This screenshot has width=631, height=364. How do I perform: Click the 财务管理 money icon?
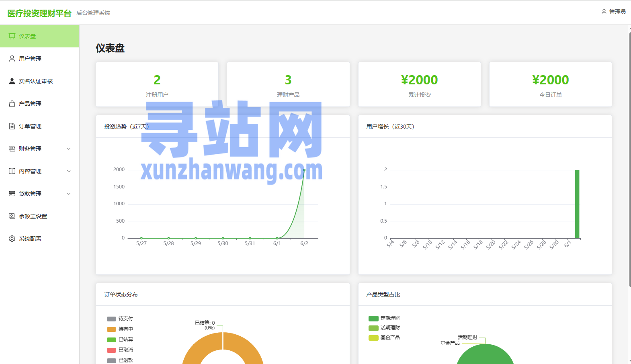12,149
